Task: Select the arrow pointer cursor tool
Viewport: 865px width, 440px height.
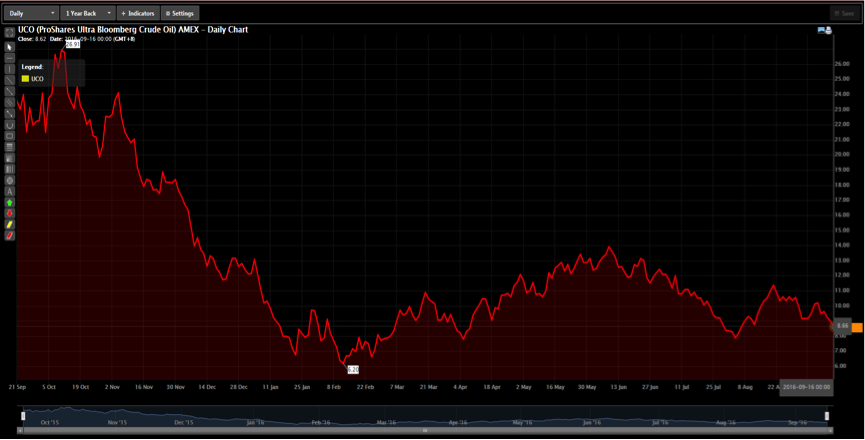Action: (x=10, y=47)
